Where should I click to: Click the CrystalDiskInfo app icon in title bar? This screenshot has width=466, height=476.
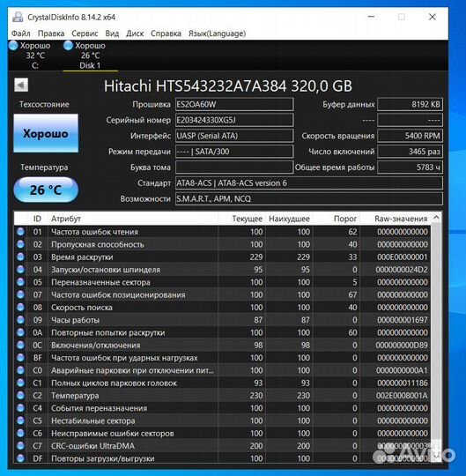pos(18,17)
